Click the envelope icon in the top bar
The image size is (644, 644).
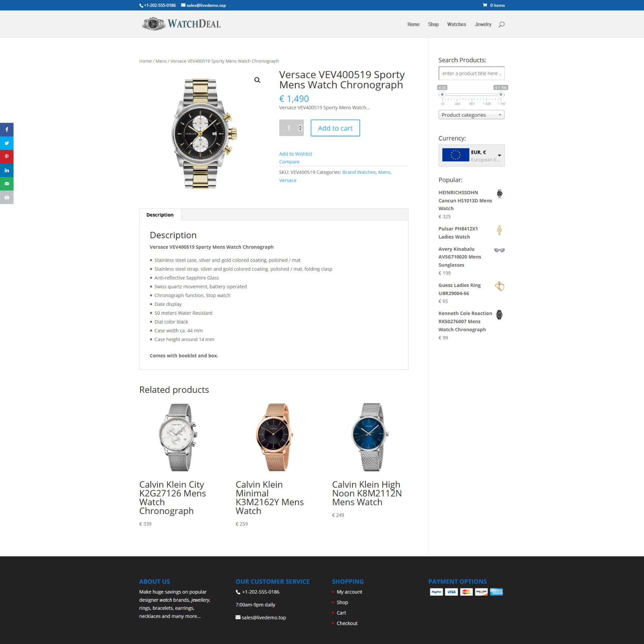point(183,5)
